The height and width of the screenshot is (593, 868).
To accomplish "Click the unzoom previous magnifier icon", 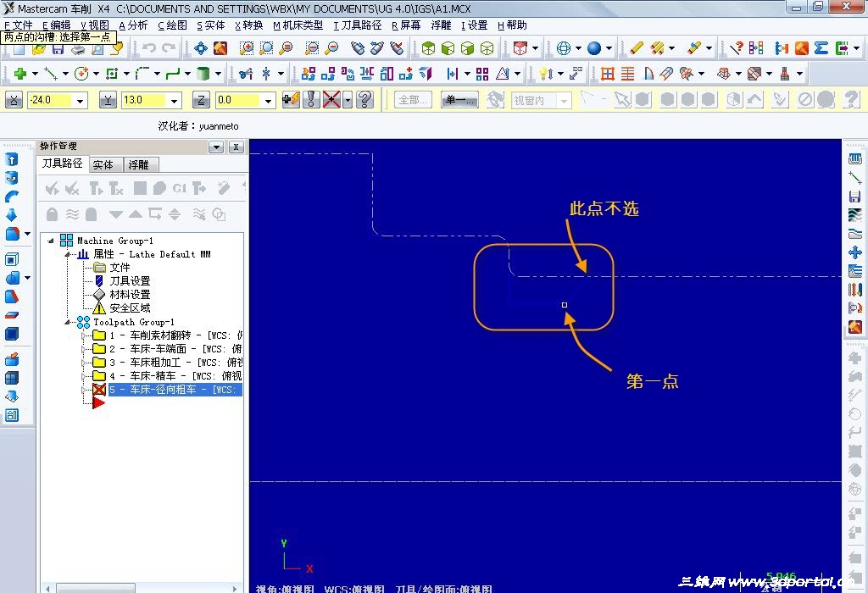I will point(312,48).
